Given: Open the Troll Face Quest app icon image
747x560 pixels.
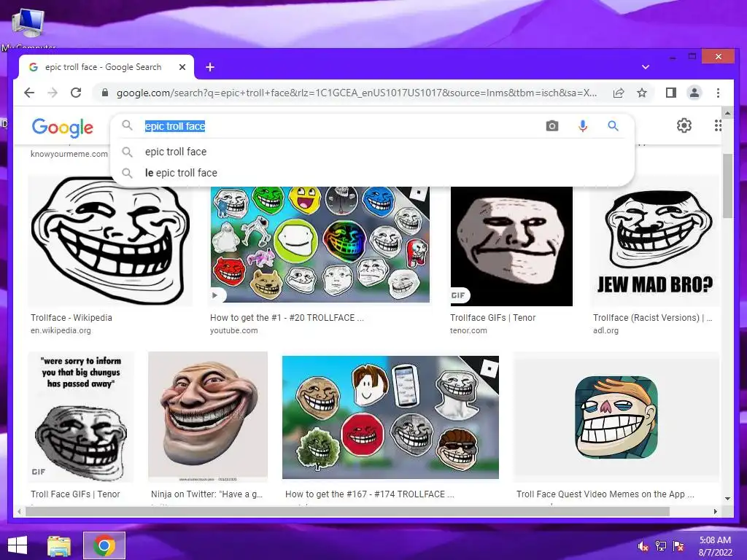Looking at the screenshot, I should coord(616,416).
